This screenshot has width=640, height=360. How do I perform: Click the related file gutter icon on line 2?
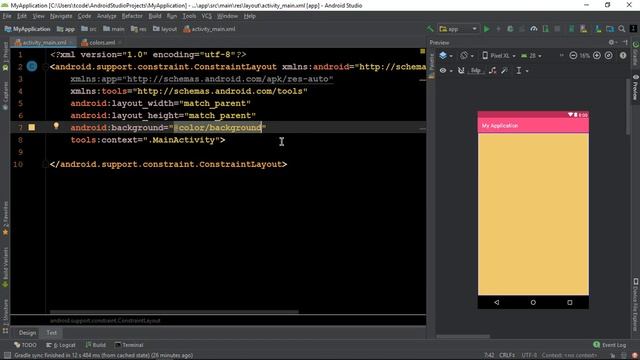pos(32,67)
